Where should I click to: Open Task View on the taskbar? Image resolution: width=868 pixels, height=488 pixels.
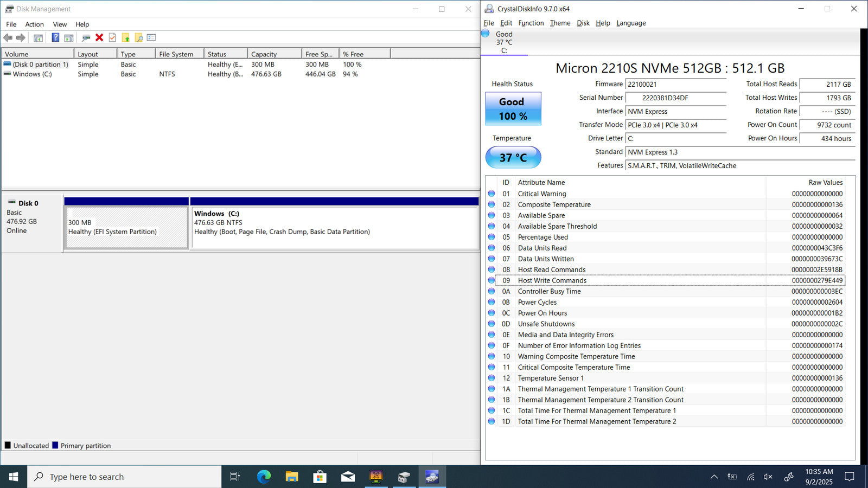click(x=235, y=477)
